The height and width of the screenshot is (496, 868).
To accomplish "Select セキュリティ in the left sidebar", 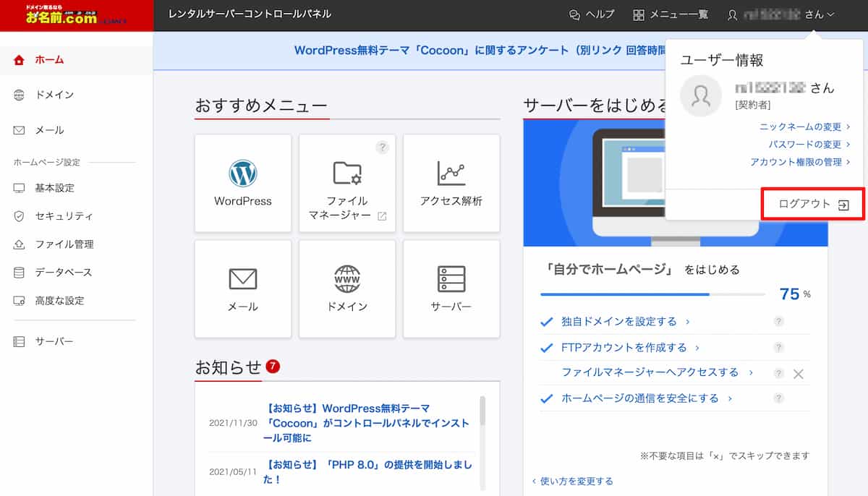I will [64, 216].
